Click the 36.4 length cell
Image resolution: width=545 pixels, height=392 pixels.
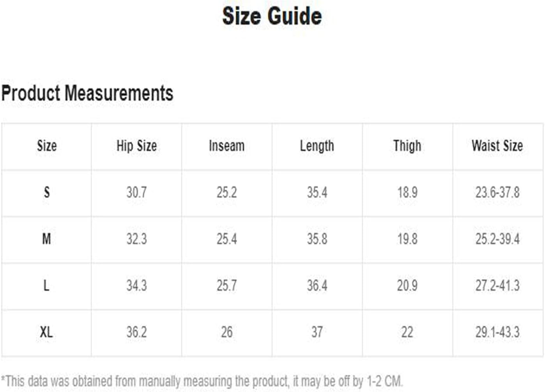317,286
